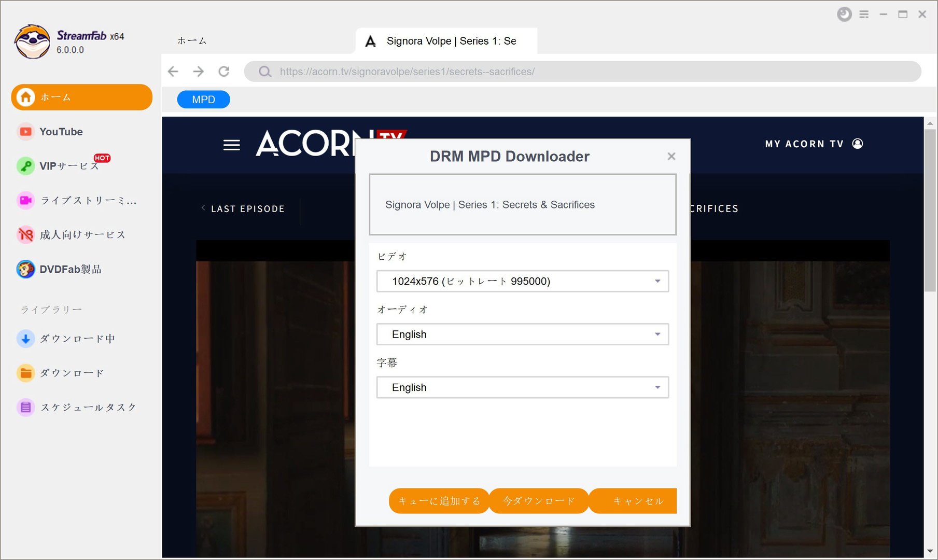Viewport: 938px width, 560px height.
Task: Open the Acorn TV hamburger menu
Action: (232, 145)
